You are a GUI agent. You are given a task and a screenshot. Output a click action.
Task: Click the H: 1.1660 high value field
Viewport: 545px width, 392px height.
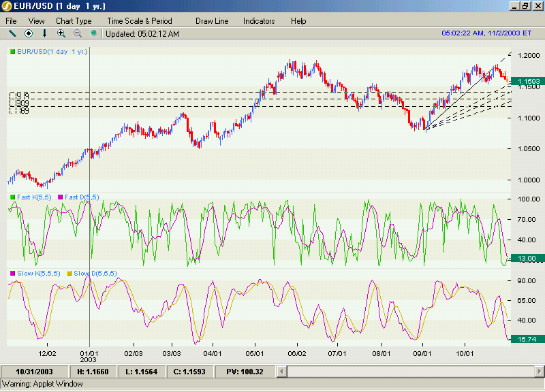[x=93, y=372]
